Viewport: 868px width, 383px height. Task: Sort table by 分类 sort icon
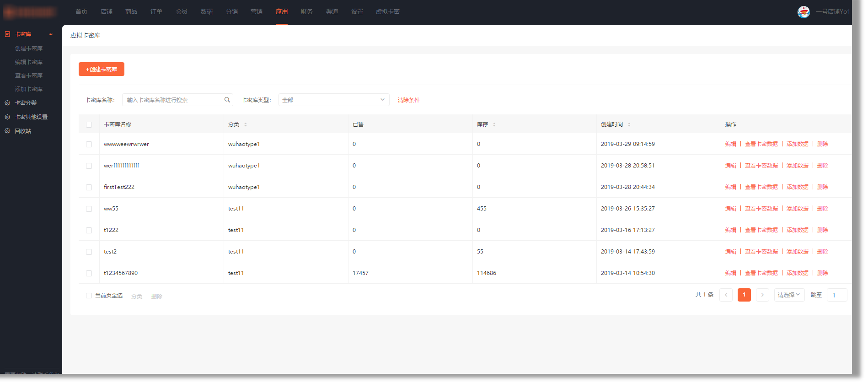245,124
